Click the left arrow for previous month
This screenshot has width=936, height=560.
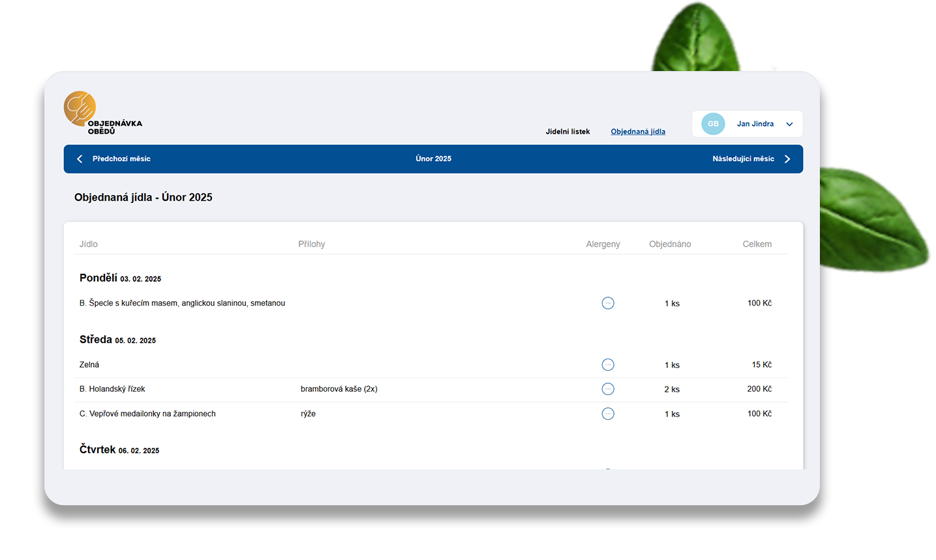pos(80,159)
